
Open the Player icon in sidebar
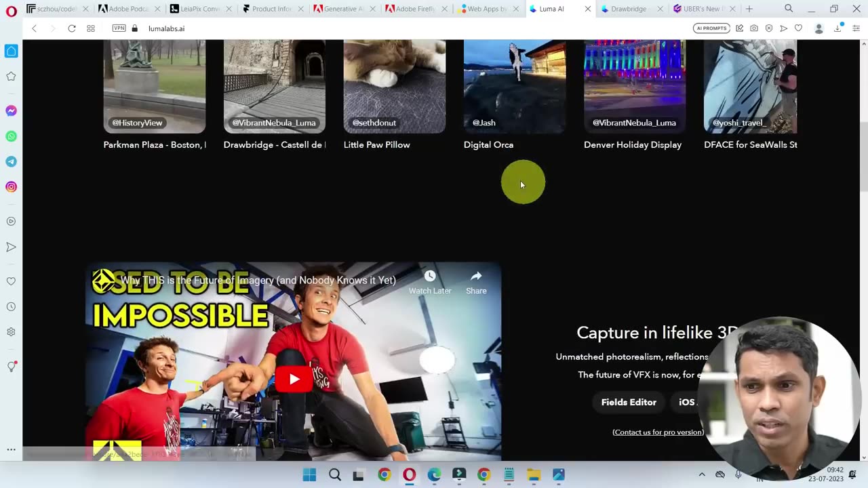[11, 221]
